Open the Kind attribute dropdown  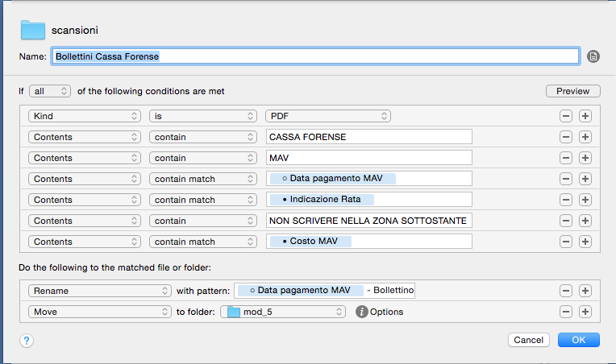84,116
